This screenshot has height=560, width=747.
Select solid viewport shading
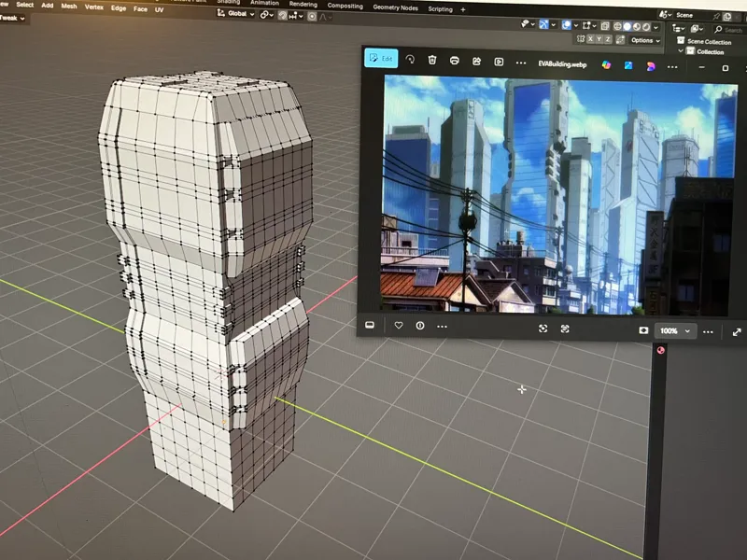click(627, 27)
